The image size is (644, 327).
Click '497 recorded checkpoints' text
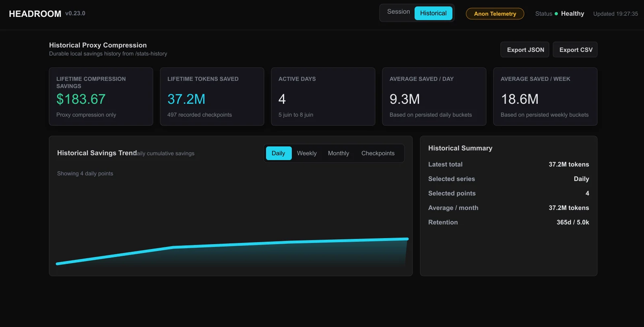point(200,115)
